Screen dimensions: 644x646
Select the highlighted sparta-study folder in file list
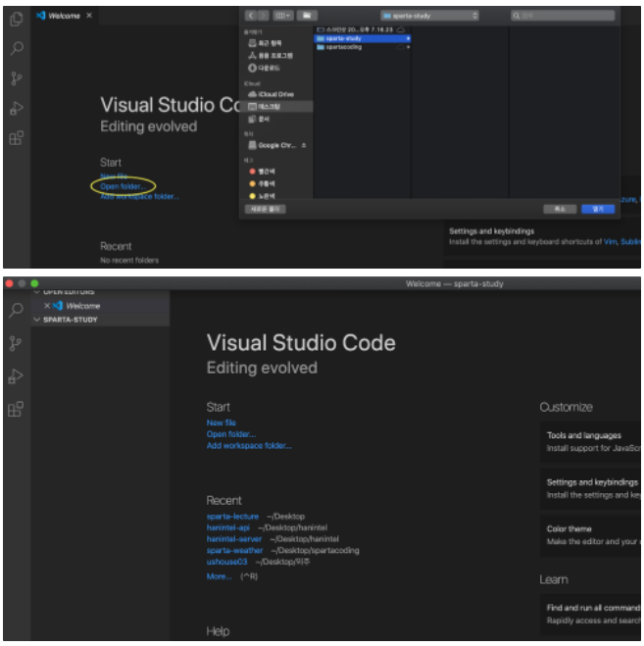click(x=363, y=38)
